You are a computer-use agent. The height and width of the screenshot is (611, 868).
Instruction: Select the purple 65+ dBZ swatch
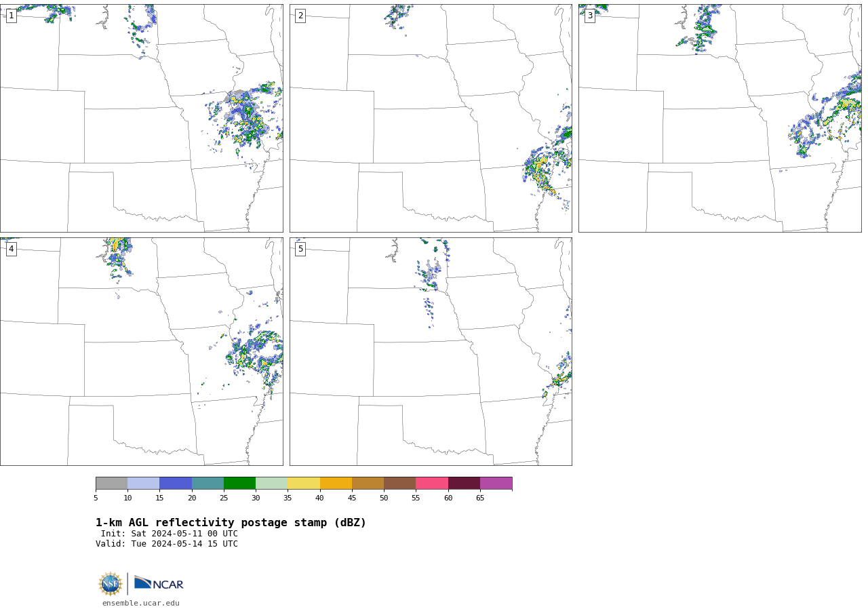[x=496, y=484]
